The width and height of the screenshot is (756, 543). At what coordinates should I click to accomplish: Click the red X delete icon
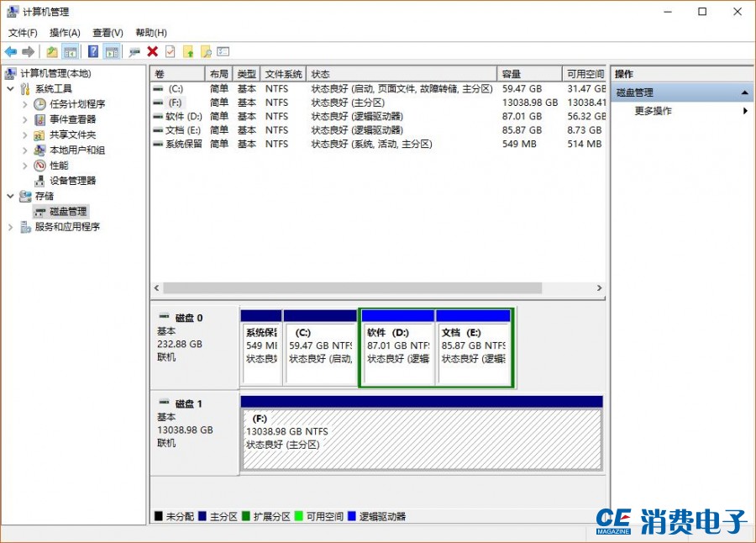click(153, 51)
